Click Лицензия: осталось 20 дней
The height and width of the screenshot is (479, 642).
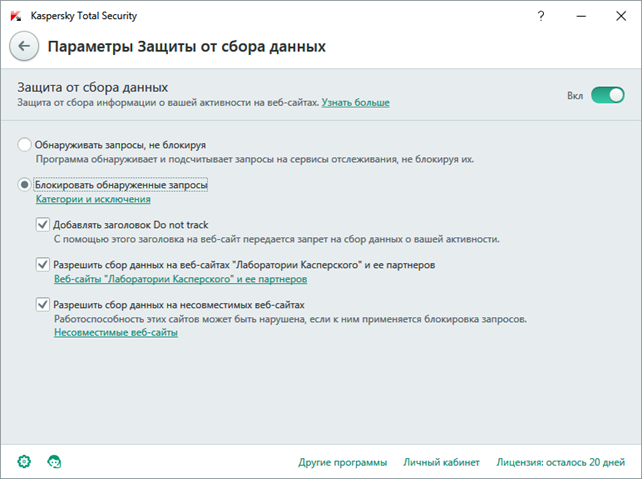click(561, 462)
